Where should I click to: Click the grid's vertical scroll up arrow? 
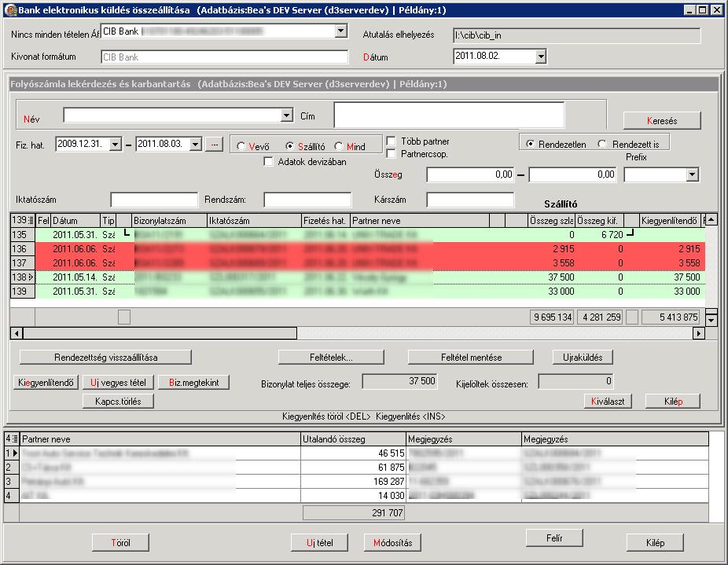(x=711, y=219)
